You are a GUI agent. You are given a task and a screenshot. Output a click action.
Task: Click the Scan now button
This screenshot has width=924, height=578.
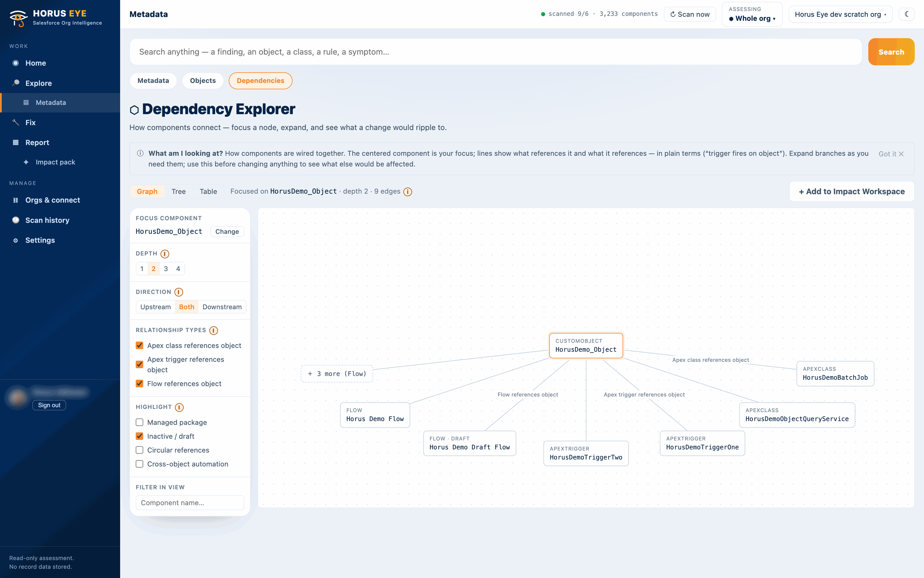coord(690,14)
